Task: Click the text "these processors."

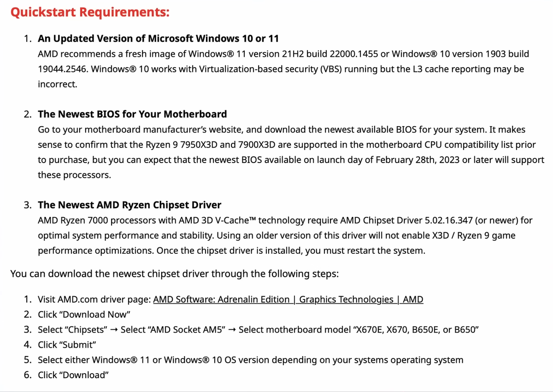Action: point(74,175)
